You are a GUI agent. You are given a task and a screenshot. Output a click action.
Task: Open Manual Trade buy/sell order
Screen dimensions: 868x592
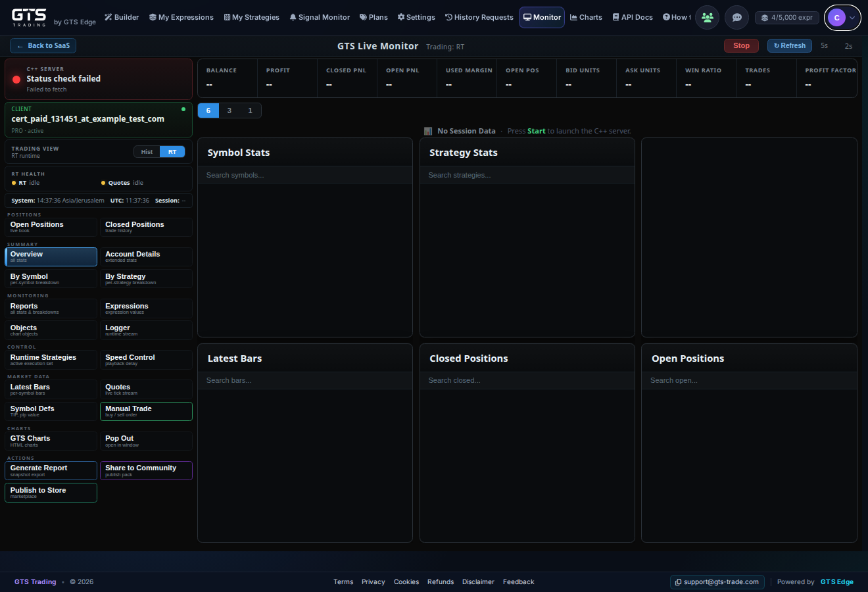point(146,411)
